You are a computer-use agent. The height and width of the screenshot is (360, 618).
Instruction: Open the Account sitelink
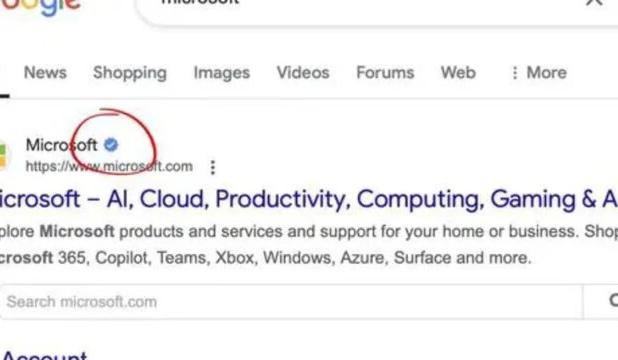pyautogui.click(x=44, y=355)
